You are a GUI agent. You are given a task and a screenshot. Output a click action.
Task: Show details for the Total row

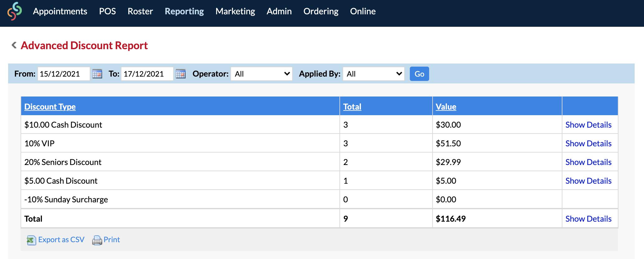(588, 219)
